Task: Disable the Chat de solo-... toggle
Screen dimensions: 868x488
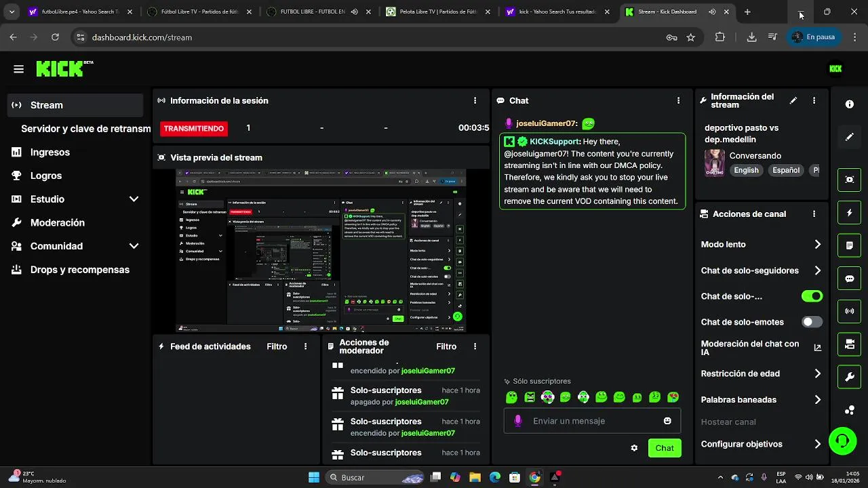Action: (812, 296)
